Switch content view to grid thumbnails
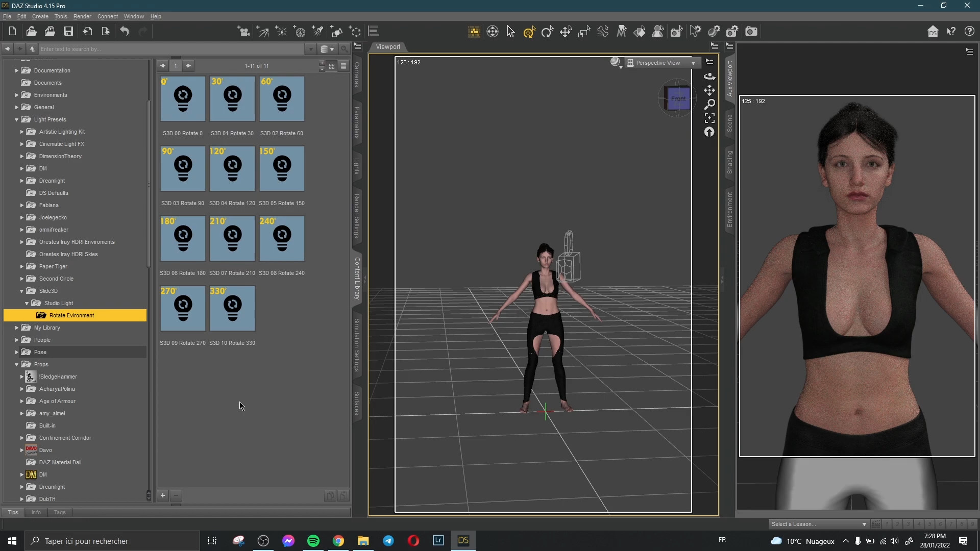 332,66
